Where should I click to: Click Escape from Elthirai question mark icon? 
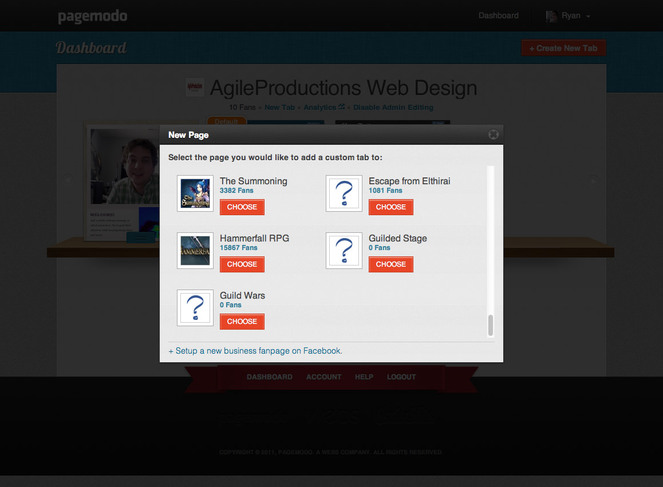click(344, 193)
